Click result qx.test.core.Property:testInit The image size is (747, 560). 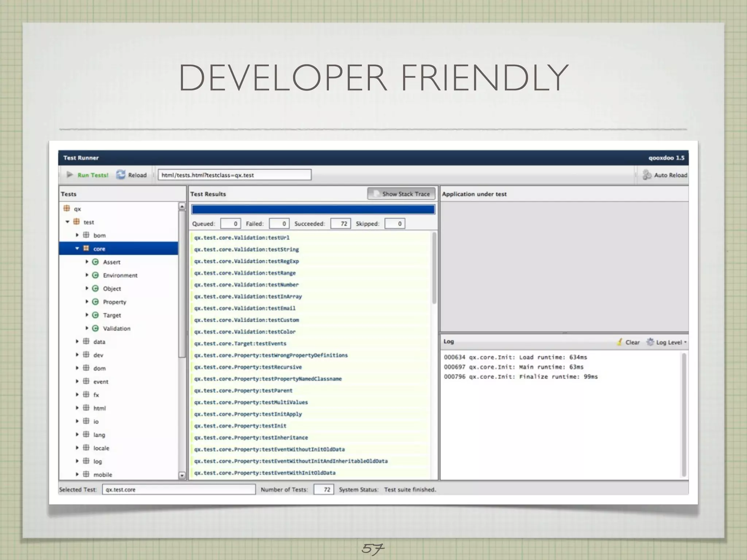tap(240, 426)
